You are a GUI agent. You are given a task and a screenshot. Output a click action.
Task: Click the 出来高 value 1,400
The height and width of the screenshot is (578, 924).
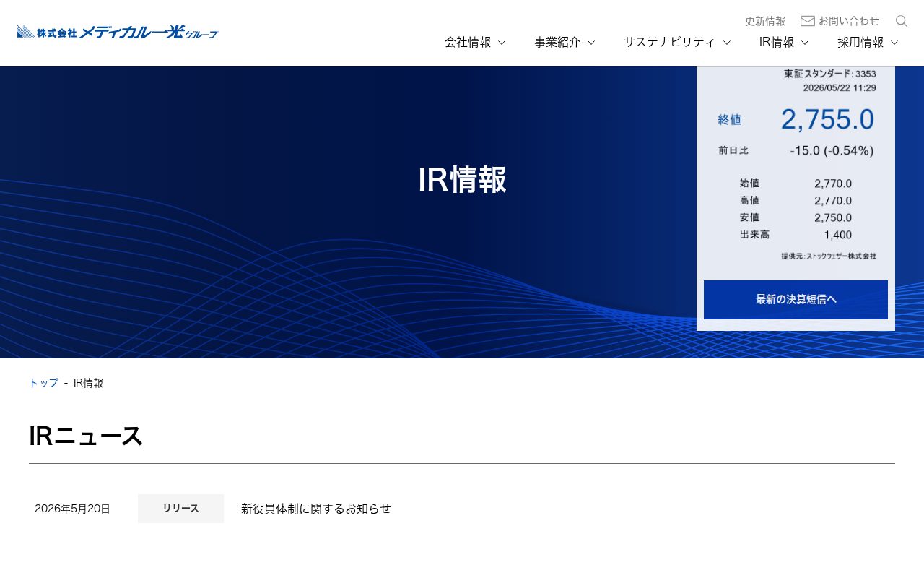[x=837, y=235]
